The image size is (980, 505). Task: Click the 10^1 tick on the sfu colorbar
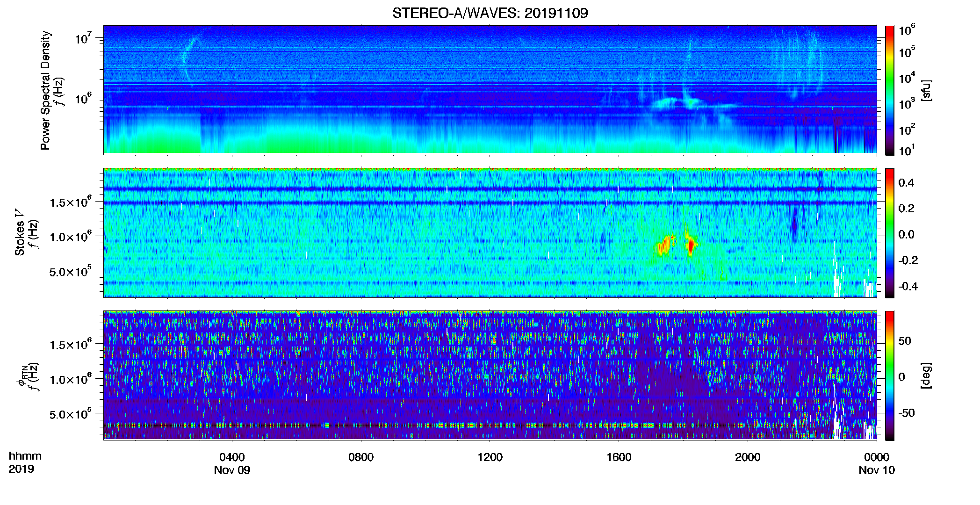pyautogui.click(x=907, y=151)
